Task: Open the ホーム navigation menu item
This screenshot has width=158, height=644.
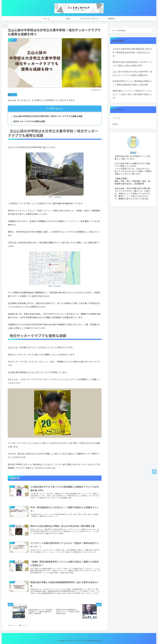Action: 47,19
